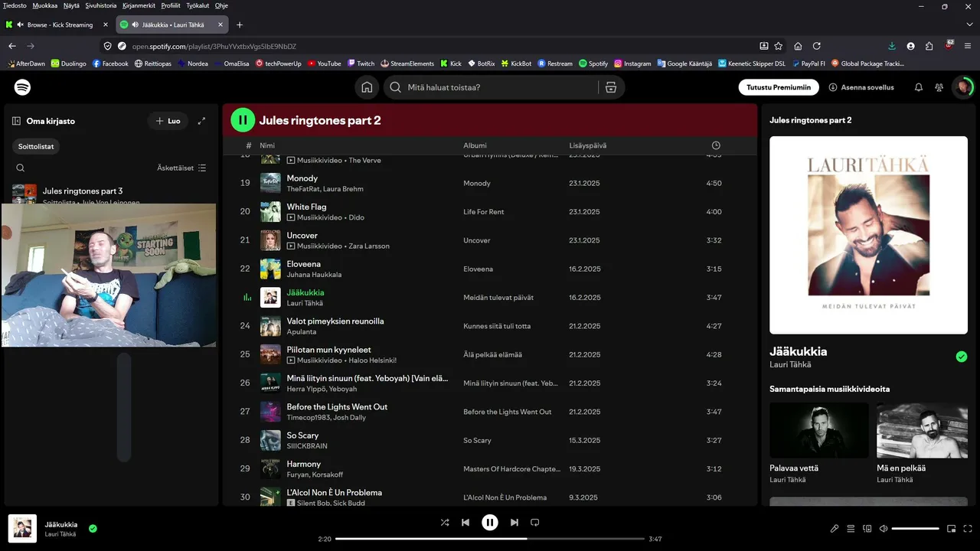Open the mini player
The height and width of the screenshot is (551, 980).
coord(952,528)
